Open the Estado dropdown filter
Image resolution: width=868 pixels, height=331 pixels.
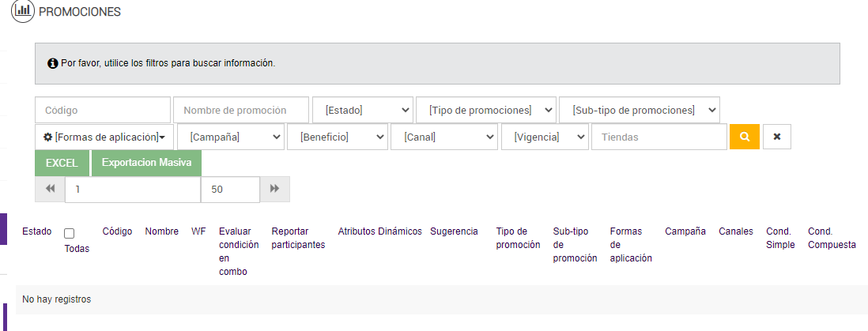pos(363,110)
